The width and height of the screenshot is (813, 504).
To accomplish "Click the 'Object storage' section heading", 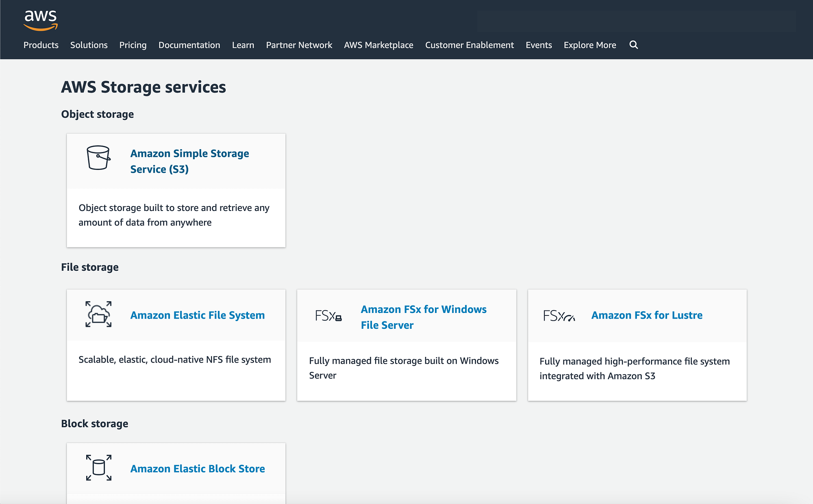I will [98, 115].
